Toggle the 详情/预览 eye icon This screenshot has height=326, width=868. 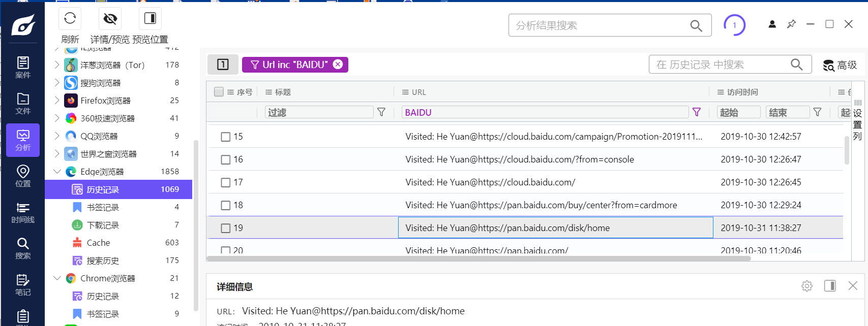coord(110,19)
